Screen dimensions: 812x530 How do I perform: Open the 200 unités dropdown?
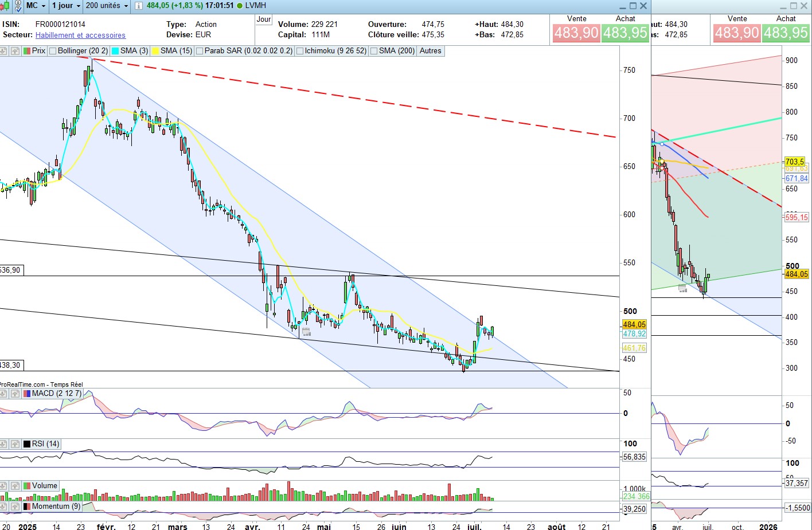click(107, 6)
